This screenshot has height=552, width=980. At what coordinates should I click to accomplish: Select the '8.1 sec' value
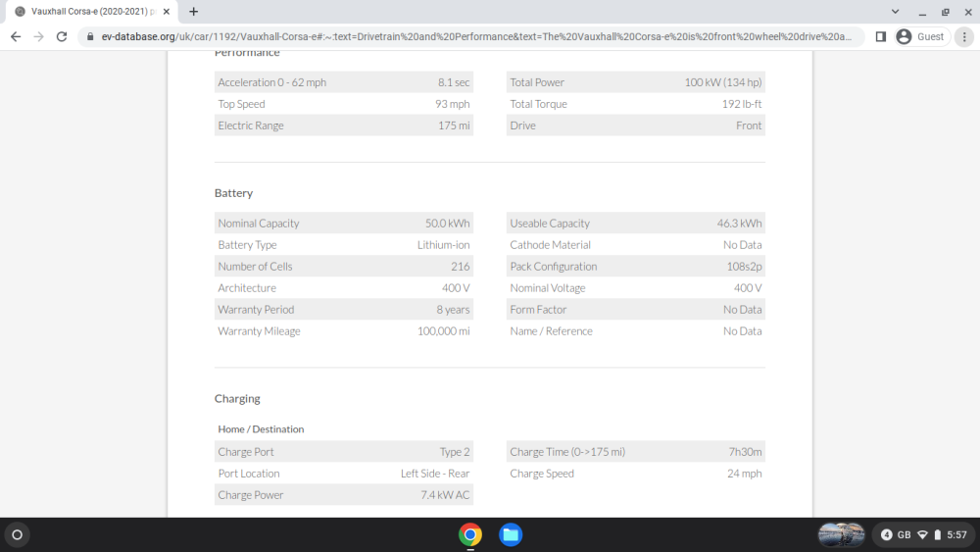point(454,82)
